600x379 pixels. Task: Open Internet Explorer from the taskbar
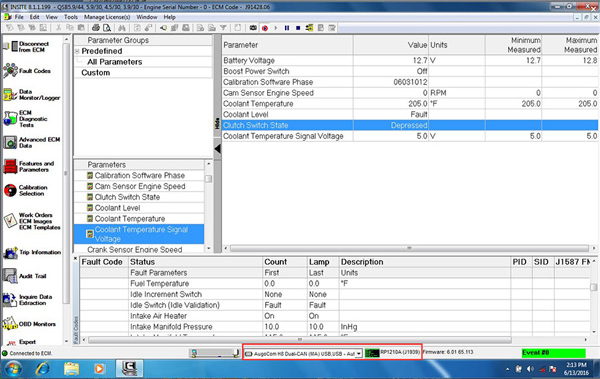pyautogui.click(x=42, y=369)
